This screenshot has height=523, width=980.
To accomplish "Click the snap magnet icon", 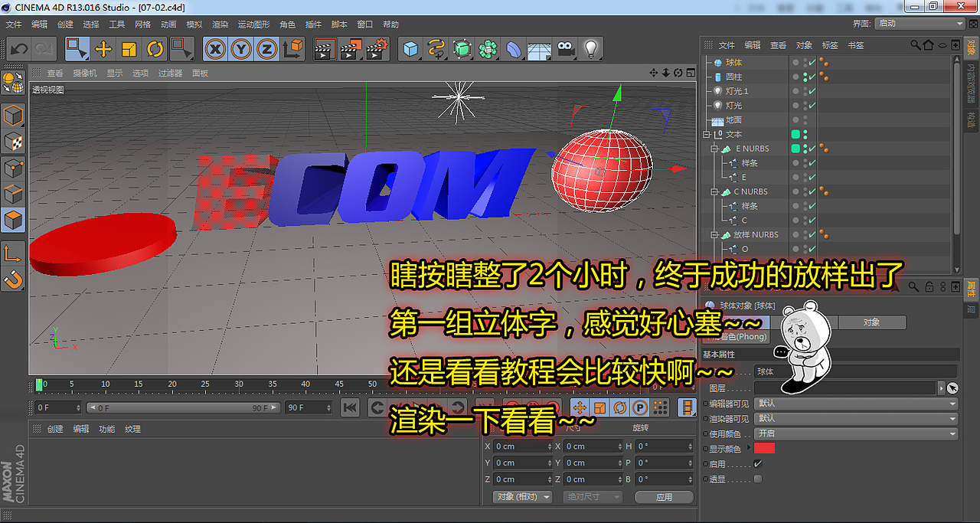I will [x=13, y=279].
